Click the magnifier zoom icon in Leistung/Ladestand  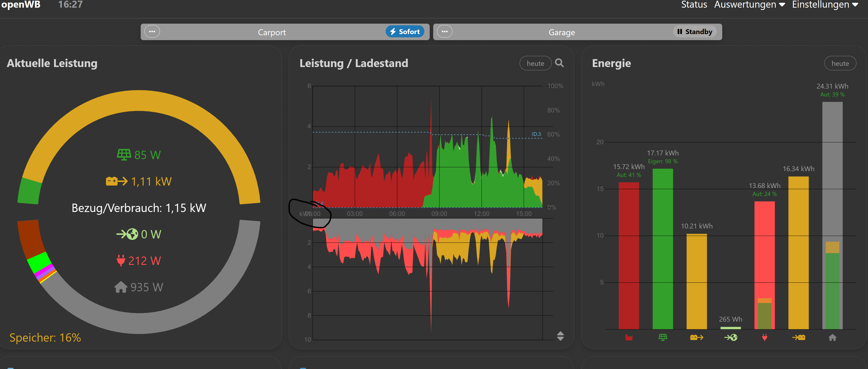pyautogui.click(x=559, y=63)
